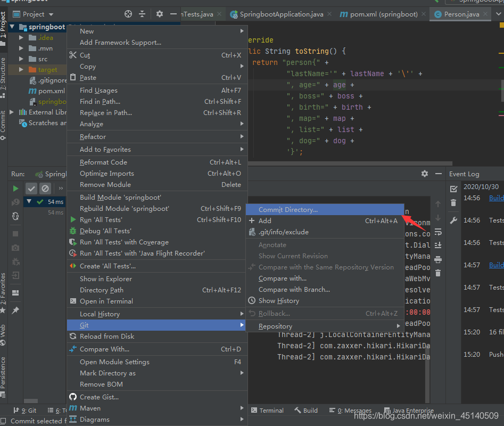Expand External Libraries node
This screenshot has height=426, width=504.
12,112
